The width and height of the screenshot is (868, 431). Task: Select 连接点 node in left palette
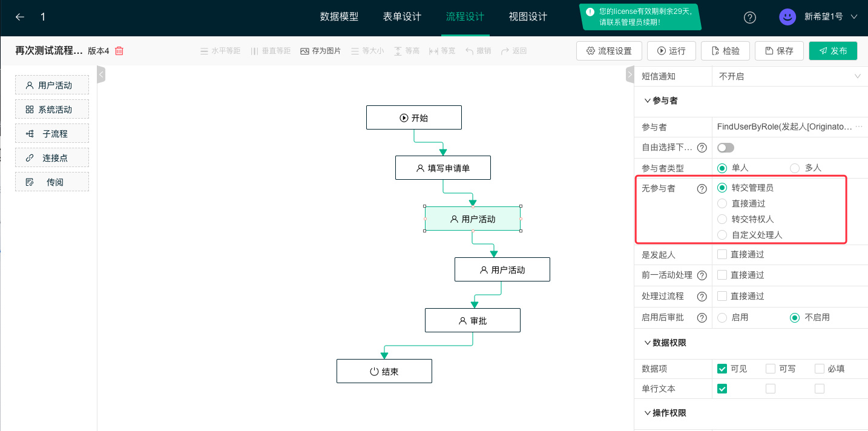[52, 158]
